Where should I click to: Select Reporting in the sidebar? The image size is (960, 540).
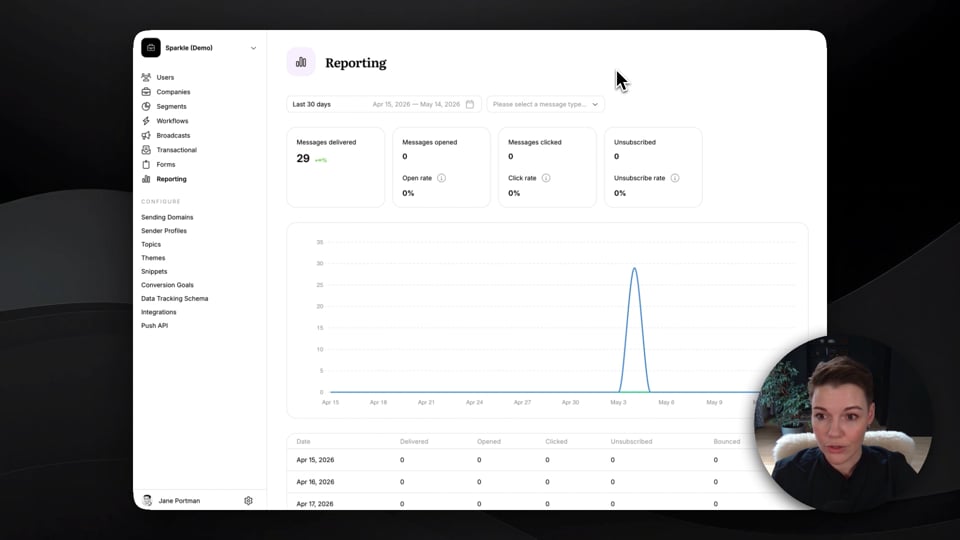click(x=171, y=179)
